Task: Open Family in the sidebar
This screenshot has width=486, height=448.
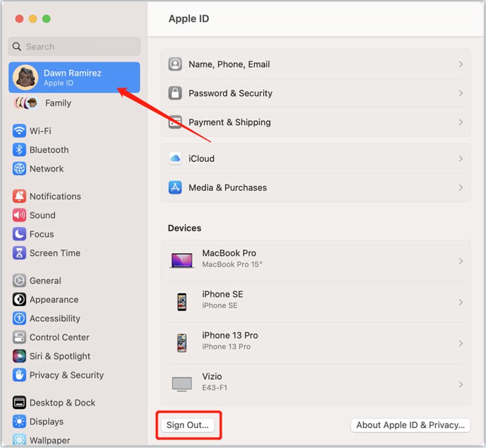Action: pos(58,103)
